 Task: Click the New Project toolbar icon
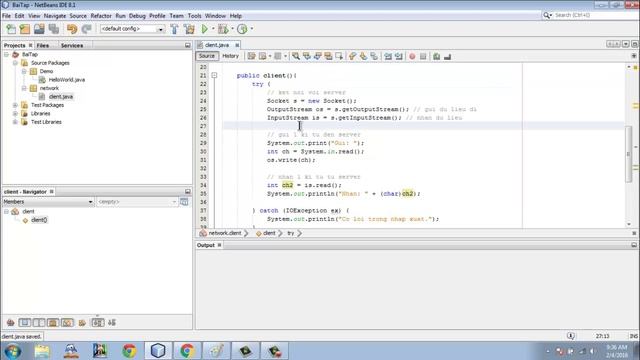25,29
